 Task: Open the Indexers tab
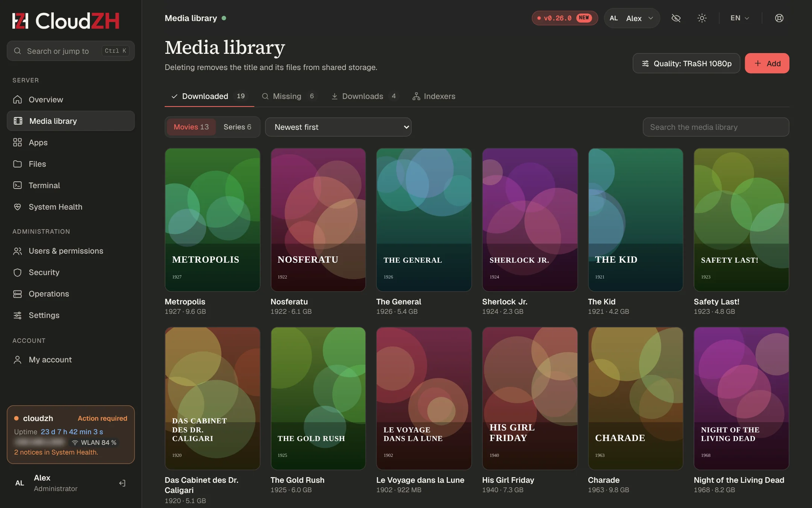coord(434,96)
